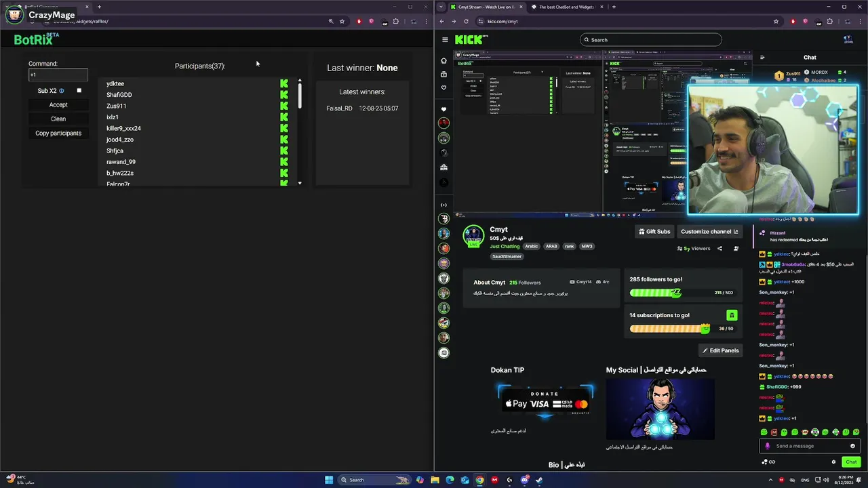Open a new tab in Kick window
Screen dimensions: 868x488
coord(614,7)
